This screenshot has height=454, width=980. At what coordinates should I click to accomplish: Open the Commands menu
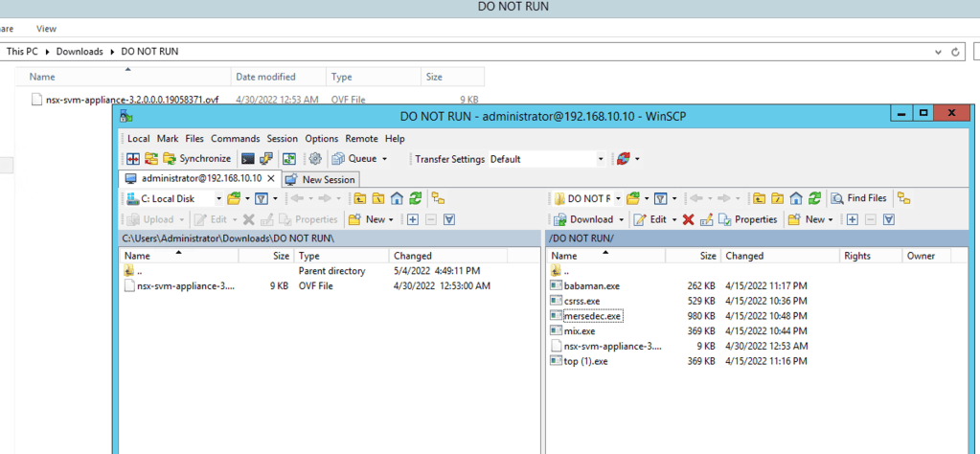235,139
